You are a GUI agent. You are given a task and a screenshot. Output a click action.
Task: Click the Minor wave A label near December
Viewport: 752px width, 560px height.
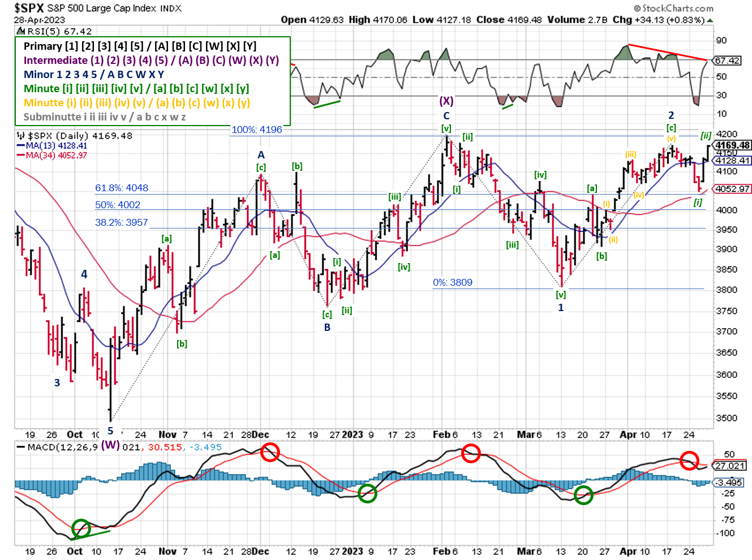click(261, 155)
